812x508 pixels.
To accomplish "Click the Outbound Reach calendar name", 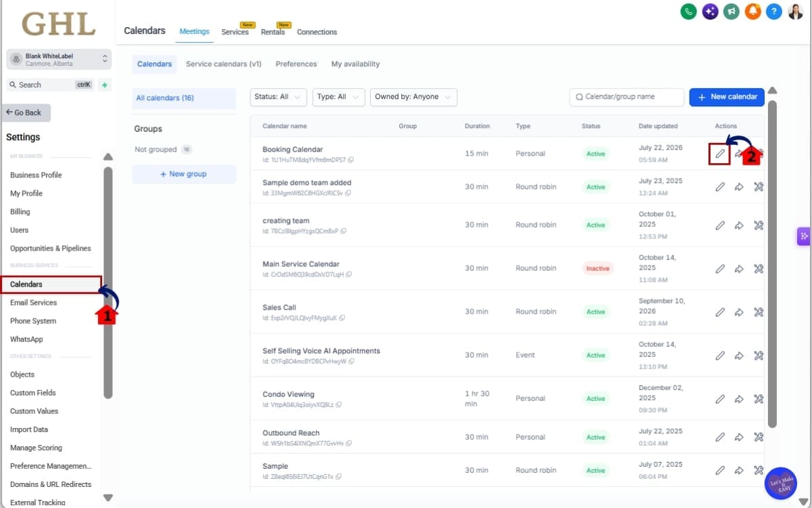I will pos(291,433).
